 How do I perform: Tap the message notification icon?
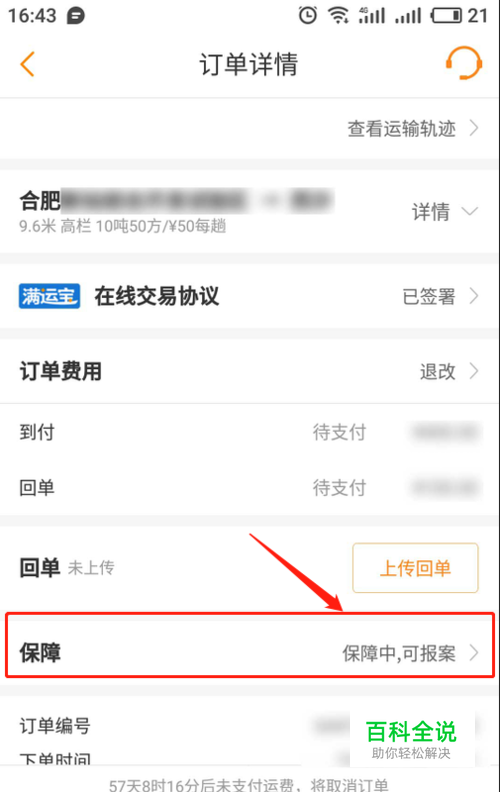[x=76, y=16]
